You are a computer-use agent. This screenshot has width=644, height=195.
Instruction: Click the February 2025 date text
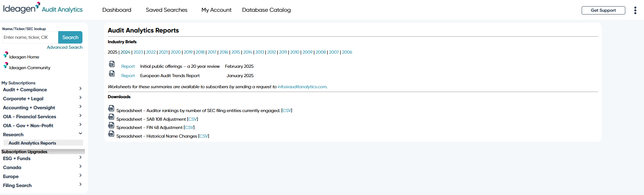click(239, 66)
